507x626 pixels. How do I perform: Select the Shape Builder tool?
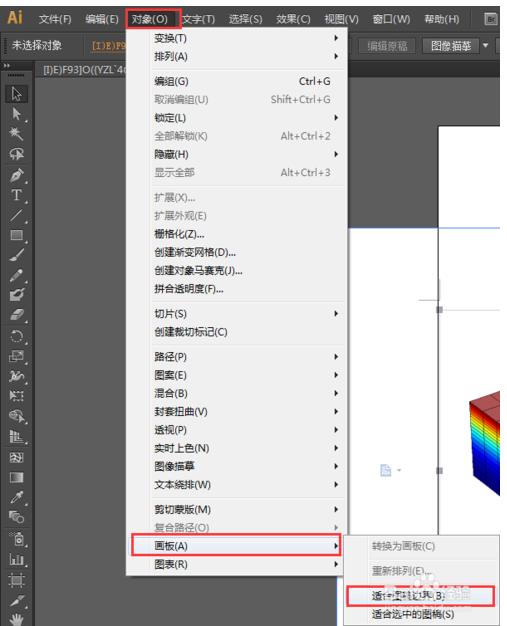click(x=16, y=416)
